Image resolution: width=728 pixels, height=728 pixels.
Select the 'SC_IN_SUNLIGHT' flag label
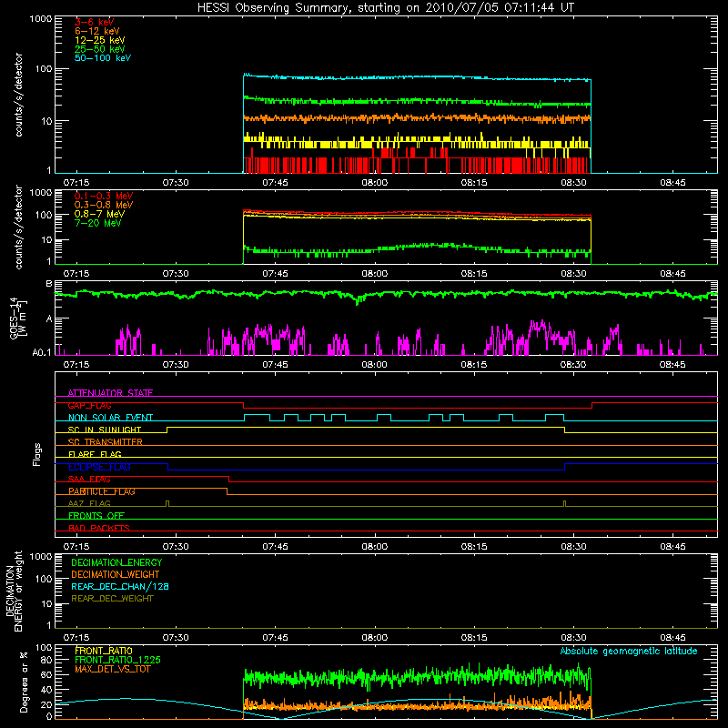click(105, 430)
